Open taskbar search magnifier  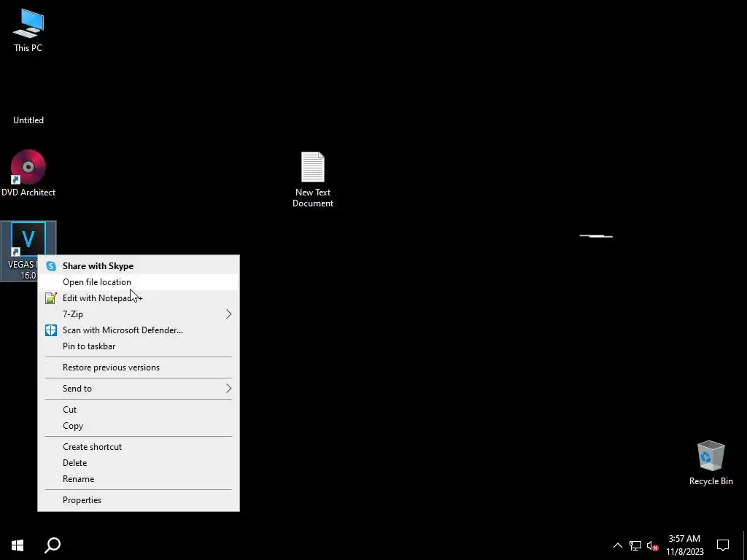pos(53,545)
